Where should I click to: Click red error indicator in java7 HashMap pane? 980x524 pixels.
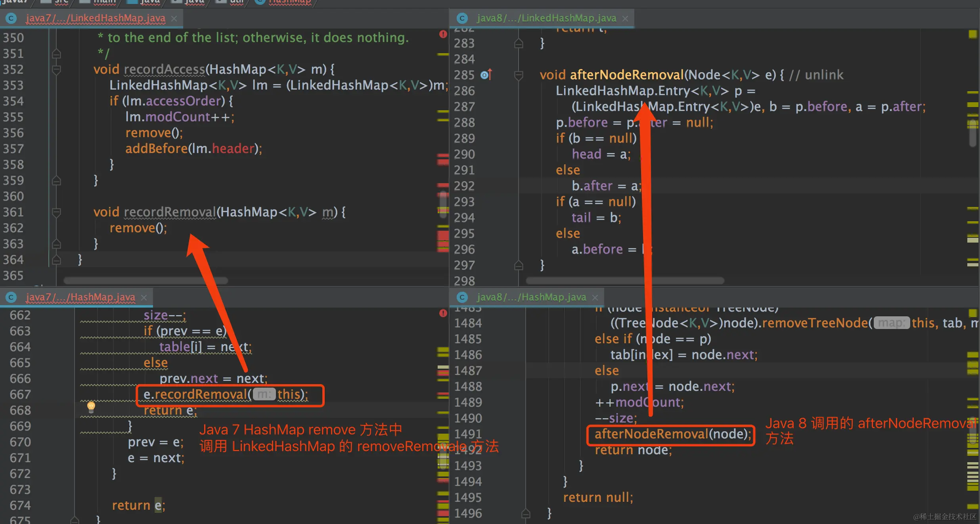(x=443, y=314)
